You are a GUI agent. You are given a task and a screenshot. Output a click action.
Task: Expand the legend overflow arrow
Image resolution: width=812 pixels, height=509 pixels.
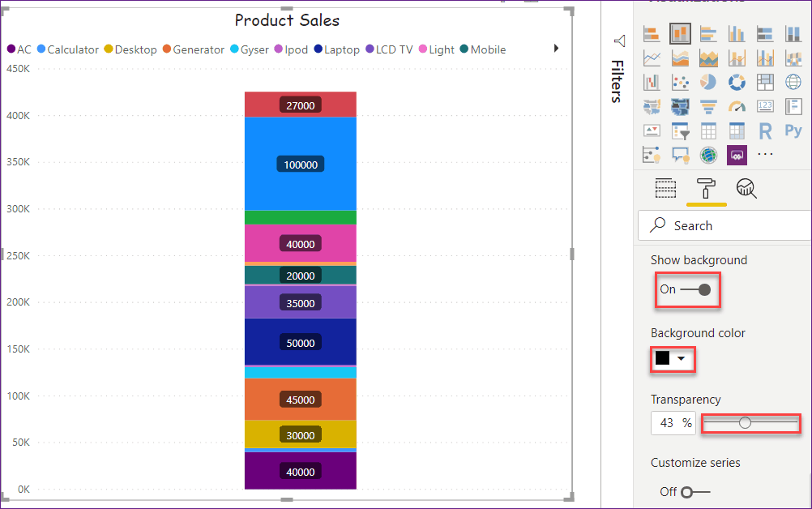coord(556,48)
